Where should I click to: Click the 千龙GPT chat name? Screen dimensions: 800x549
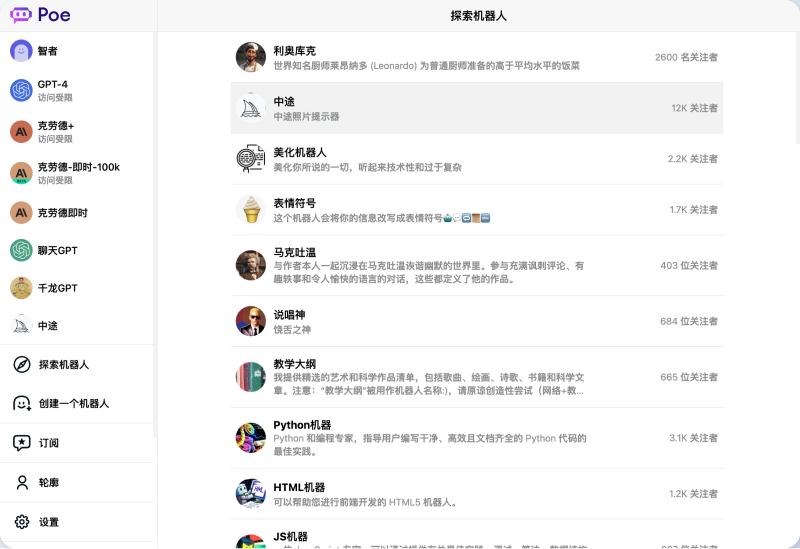coord(58,288)
